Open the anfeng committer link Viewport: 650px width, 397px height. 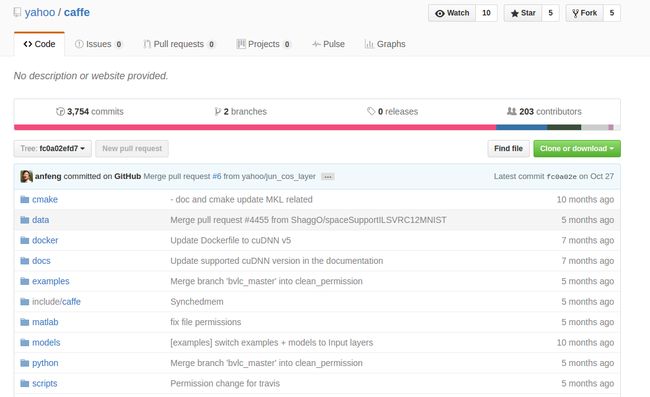pyautogui.click(x=48, y=176)
